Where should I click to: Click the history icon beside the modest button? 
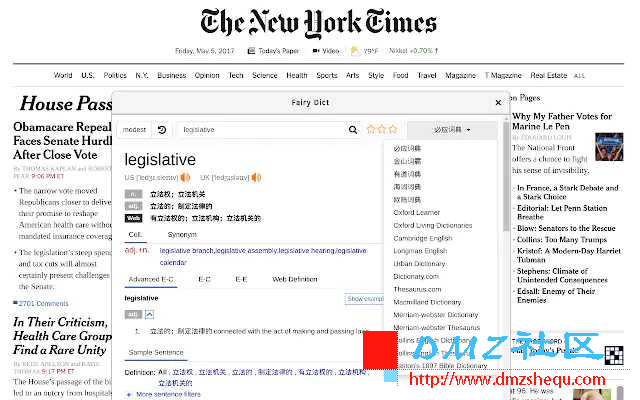click(163, 130)
